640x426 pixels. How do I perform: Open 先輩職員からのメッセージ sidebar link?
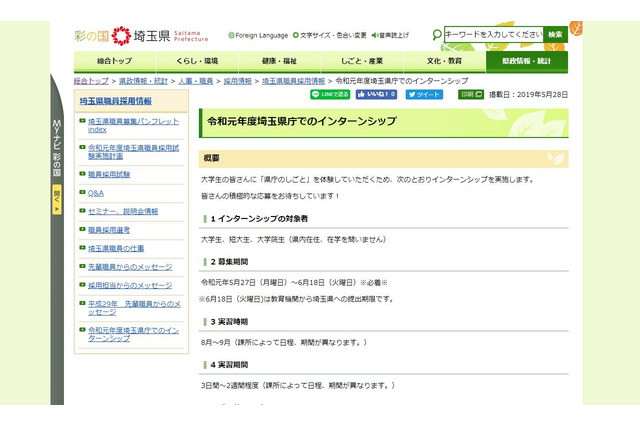click(x=130, y=267)
